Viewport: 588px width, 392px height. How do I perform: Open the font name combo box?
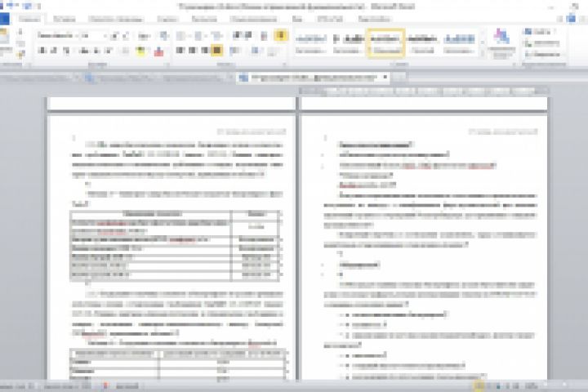[x=57, y=36]
